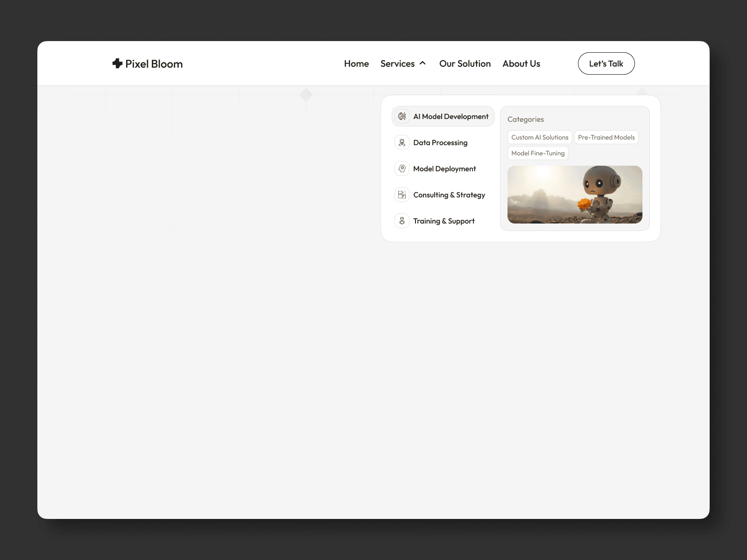Go to Our Solution page
Viewport: 747px width, 560px height.
[x=465, y=63]
